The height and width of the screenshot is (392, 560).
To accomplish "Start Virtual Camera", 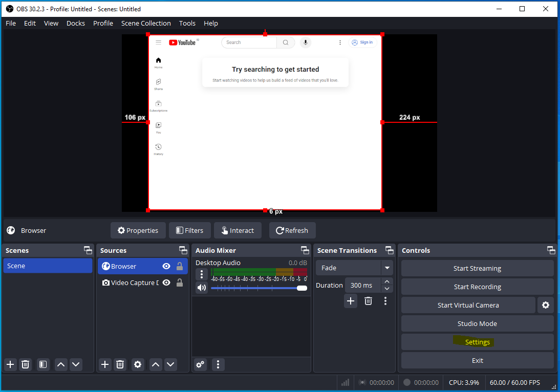I will pos(468,305).
